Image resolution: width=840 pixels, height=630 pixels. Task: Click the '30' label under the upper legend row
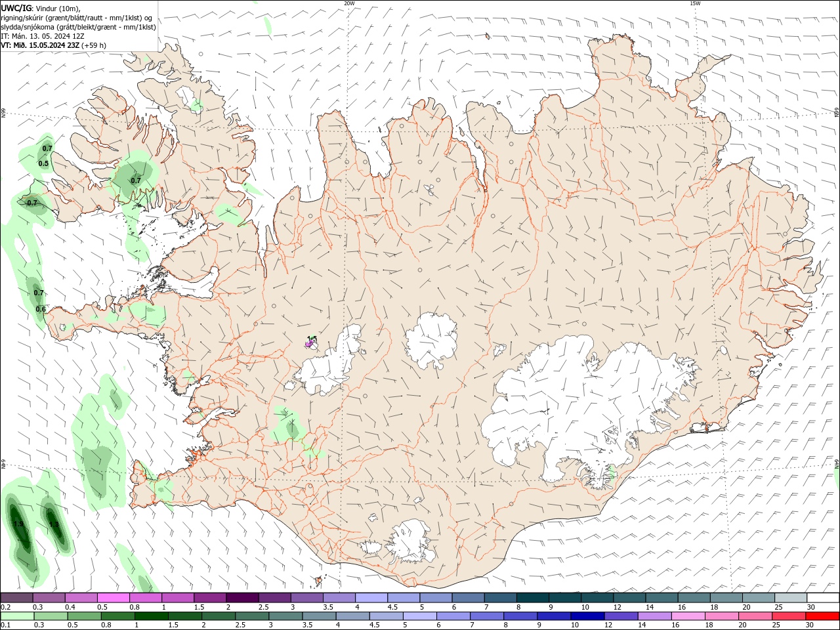coord(811,607)
